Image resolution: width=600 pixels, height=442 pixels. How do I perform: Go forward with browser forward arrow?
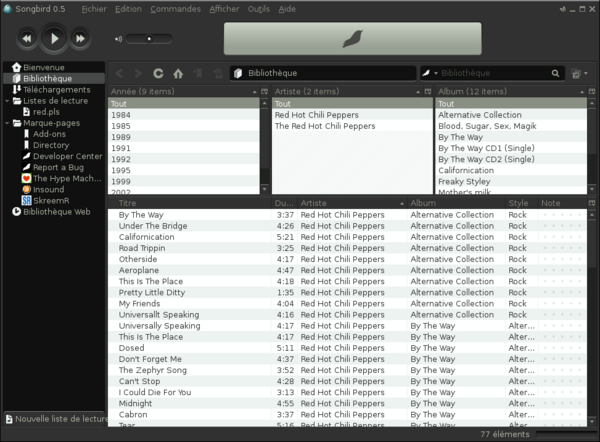click(138, 73)
